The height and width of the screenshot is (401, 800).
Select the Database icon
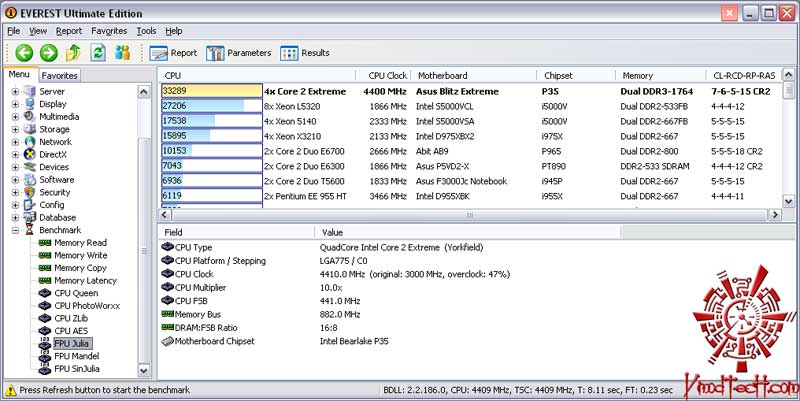tap(30, 217)
